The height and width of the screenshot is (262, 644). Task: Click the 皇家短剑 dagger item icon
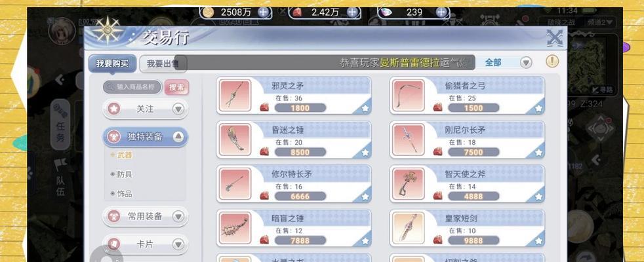[408, 228]
